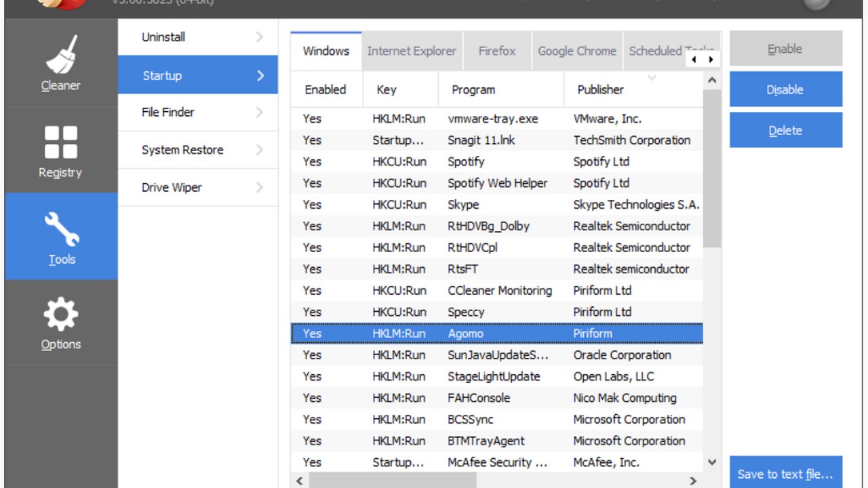Select the Spotify Web Helper row
868x488 pixels.
497,183
